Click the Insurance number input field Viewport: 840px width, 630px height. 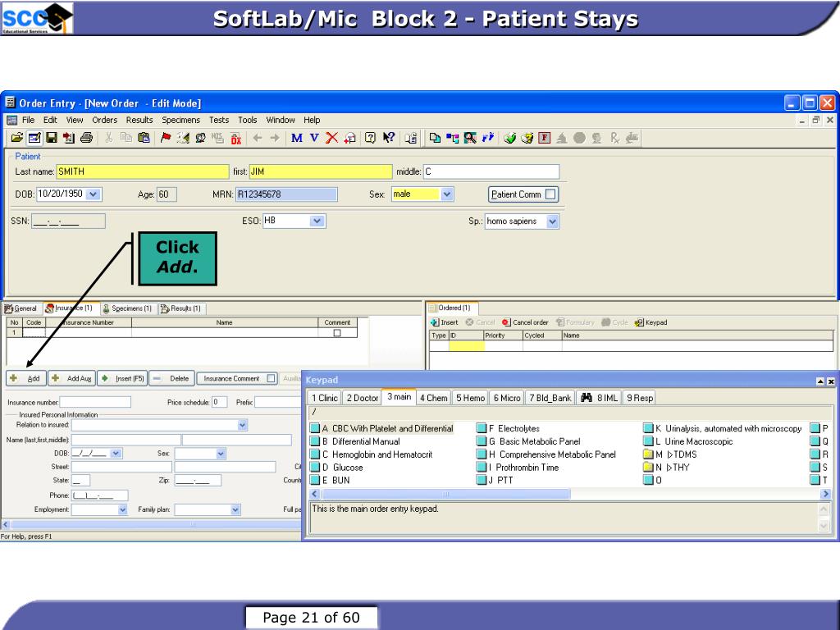coord(95,402)
